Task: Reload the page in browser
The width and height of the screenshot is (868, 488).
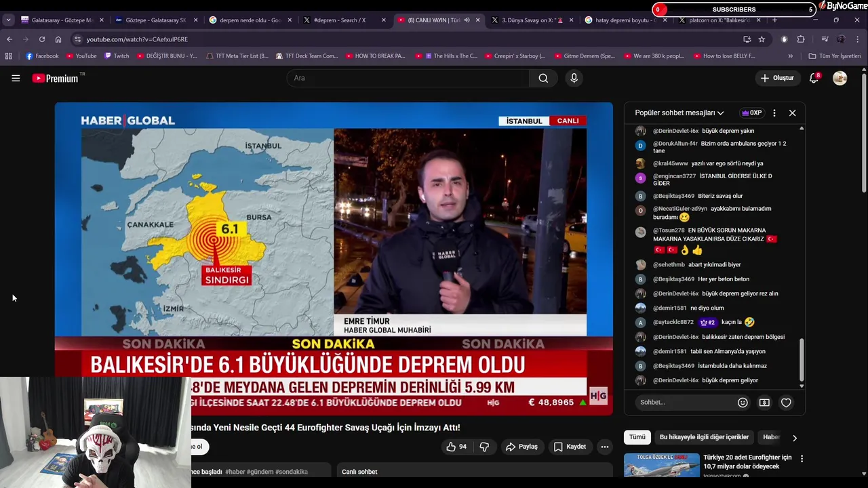Action: pos(42,39)
